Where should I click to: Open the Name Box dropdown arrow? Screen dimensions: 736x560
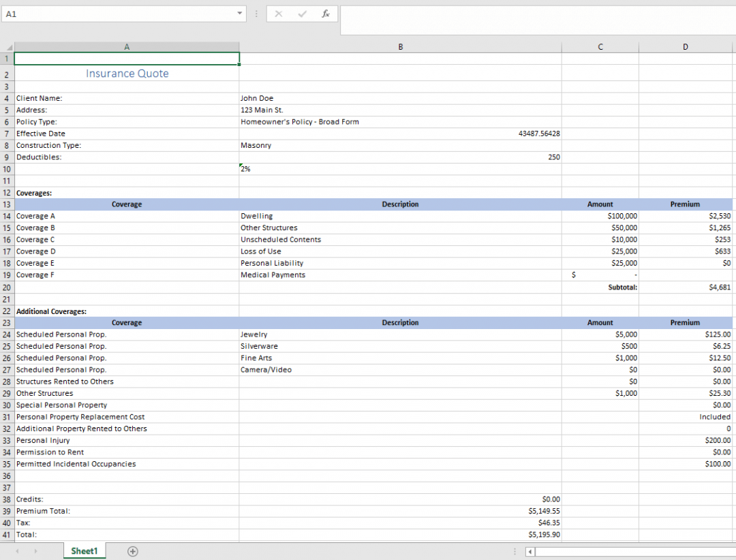(x=239, y=14)
